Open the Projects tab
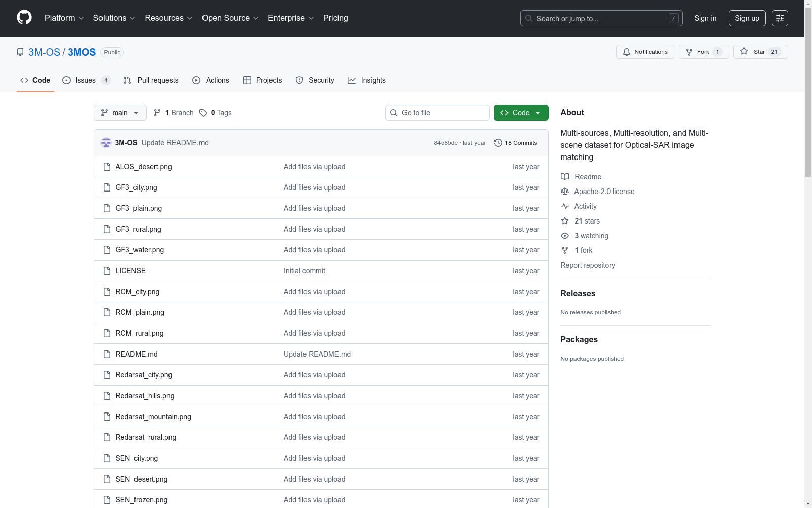Image resolution: width=812 pixels, height=508 pixels. 262,80
